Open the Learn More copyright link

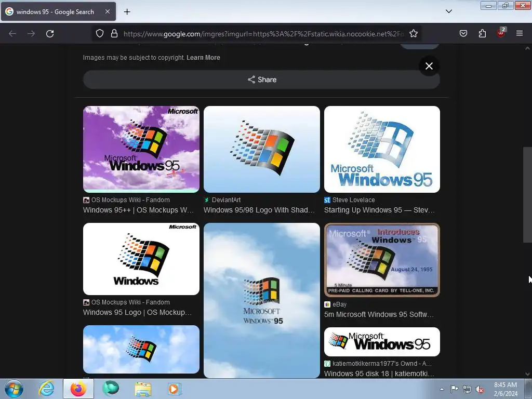(x=203, y=57)
